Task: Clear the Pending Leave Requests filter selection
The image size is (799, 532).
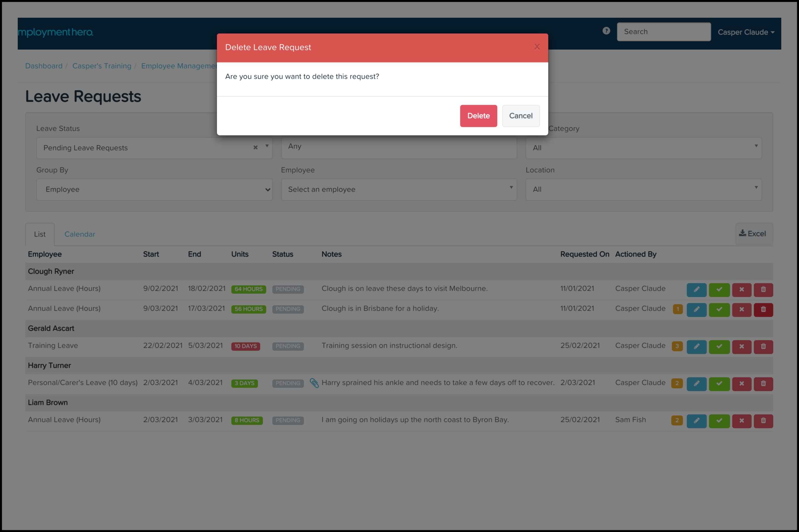Action: pos(255,147)
